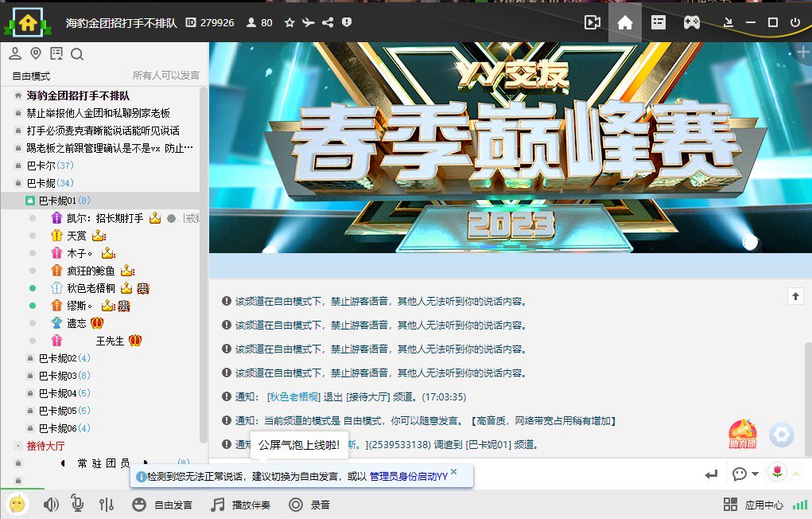This screenshot has height=519, width=812.
Task: Expand sub-channel 巴卡妮06(4)
Action: tap(64, 429)
